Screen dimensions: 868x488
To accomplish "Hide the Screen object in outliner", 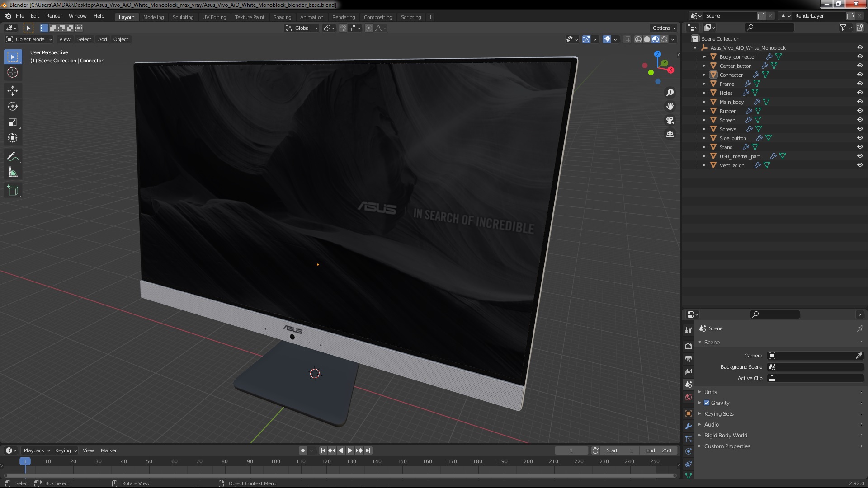I will coord(860,120).
